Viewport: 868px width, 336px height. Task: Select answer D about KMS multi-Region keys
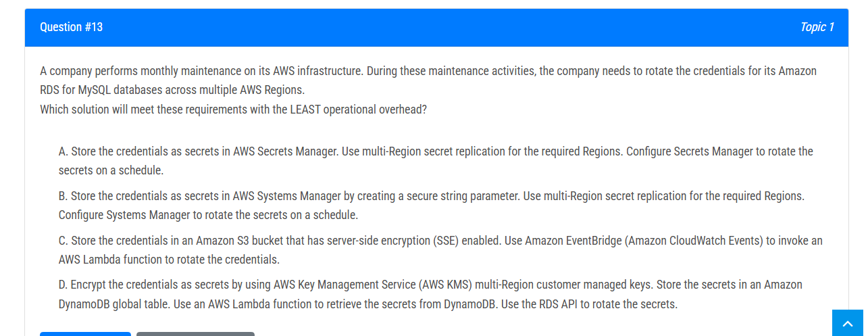pyautogui.click(x=430, y=295)
